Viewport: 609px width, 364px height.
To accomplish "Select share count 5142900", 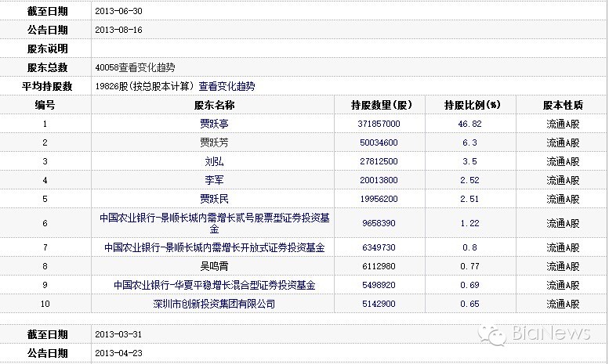I will [x=379, y=304].
